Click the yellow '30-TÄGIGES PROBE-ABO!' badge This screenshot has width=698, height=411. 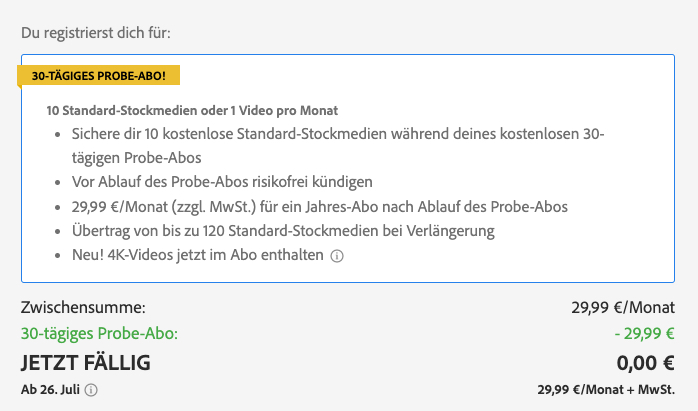(98, 75)
